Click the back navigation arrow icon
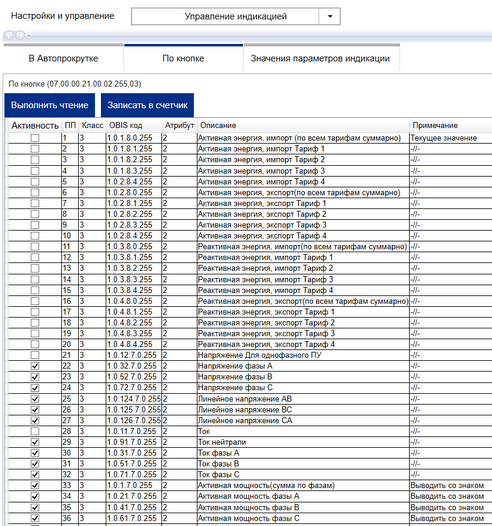 tap(9, 35)
